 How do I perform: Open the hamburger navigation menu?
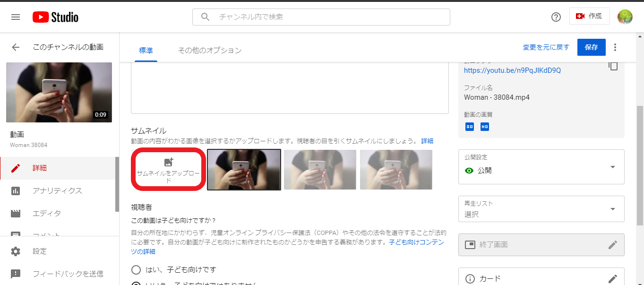[x=16, y=17]
